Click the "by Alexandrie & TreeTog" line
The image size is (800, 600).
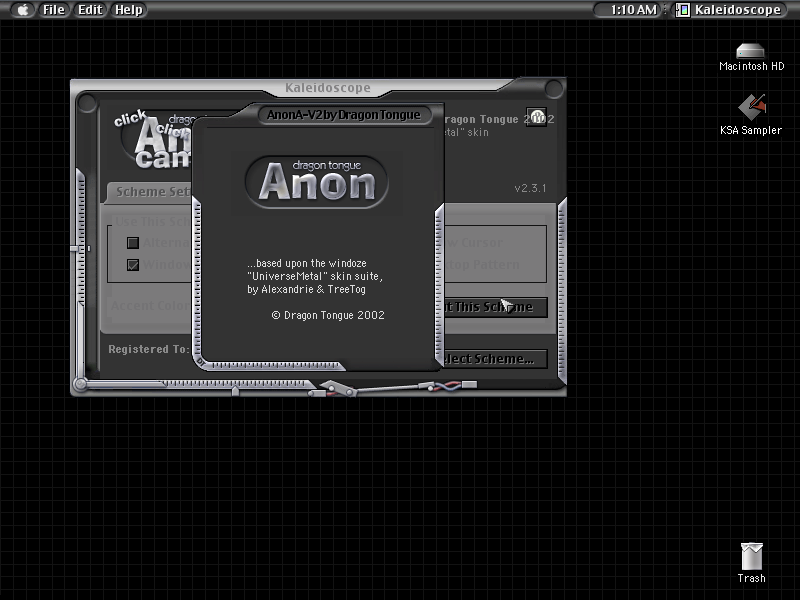click(306, 289)
